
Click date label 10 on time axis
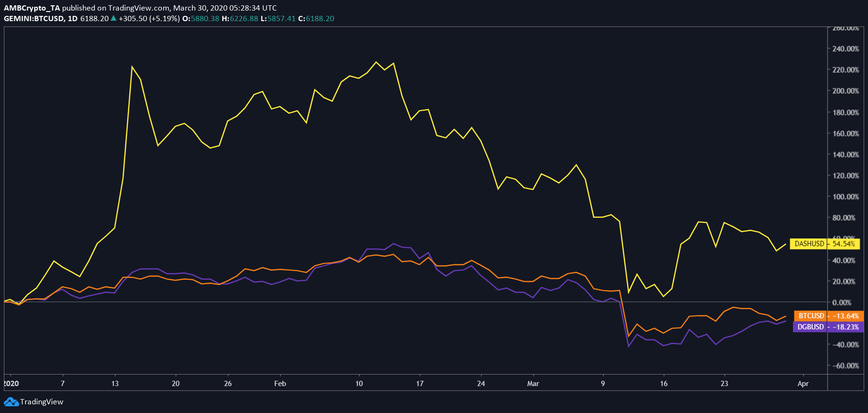(359, 384)
